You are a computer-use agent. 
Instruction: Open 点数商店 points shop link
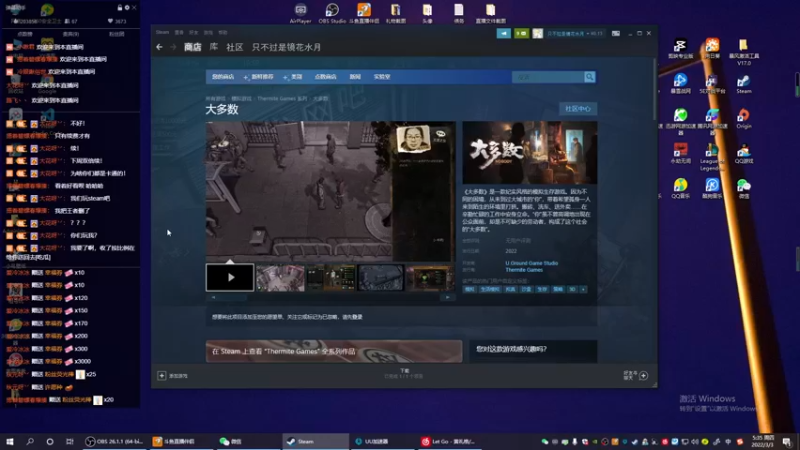click(326, 77)
